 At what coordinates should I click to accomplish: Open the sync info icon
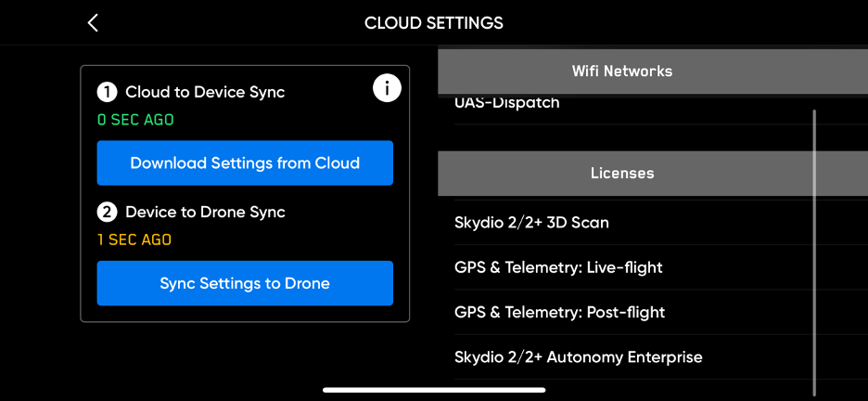click(387, 88)
